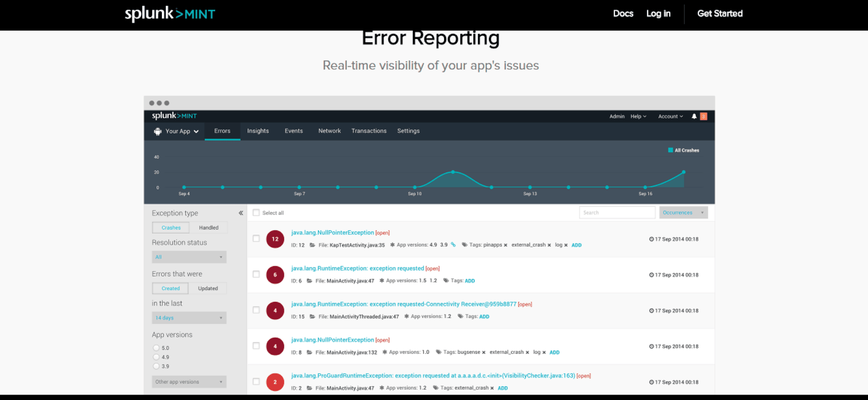Click the chart peak point after Sep 10
Image resolution: width=868 pixels, height=400 pixels.
pos(453,172)
